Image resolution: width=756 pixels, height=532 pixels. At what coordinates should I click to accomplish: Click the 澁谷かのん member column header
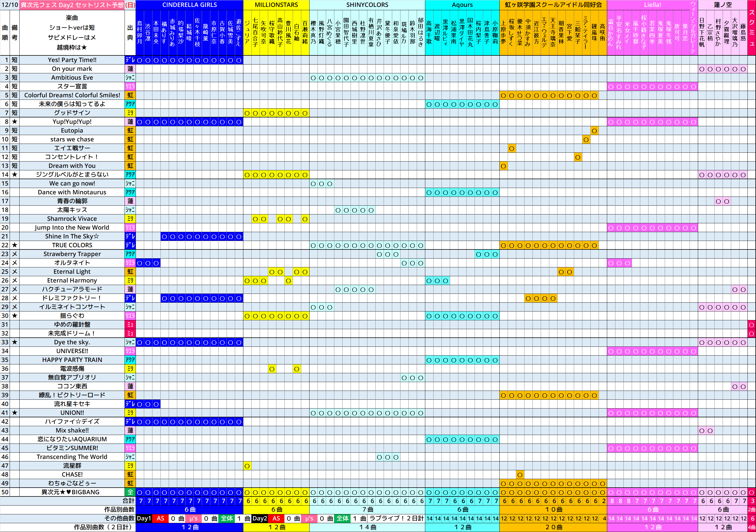coord(611,33)
